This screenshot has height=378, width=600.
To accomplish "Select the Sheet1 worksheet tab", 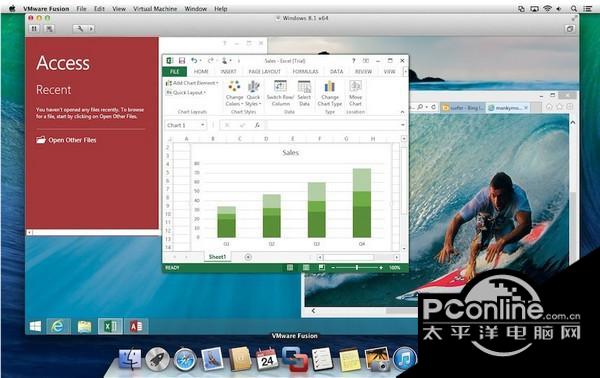I will coord(217,257).
